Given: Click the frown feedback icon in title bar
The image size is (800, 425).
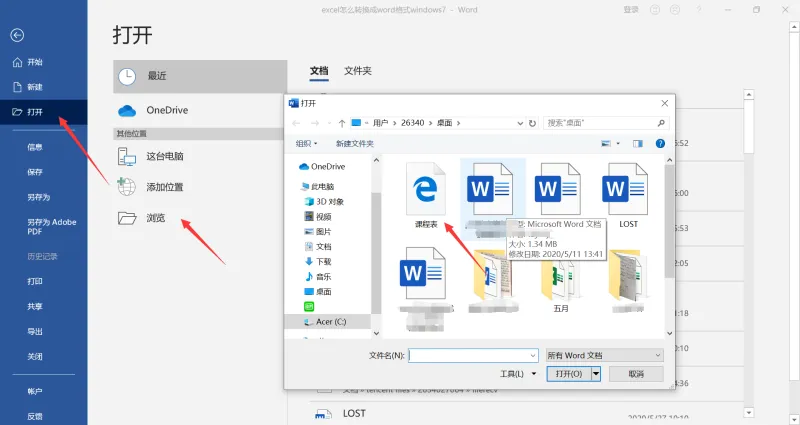Looking at the screenshot, I should coord(675,10).
